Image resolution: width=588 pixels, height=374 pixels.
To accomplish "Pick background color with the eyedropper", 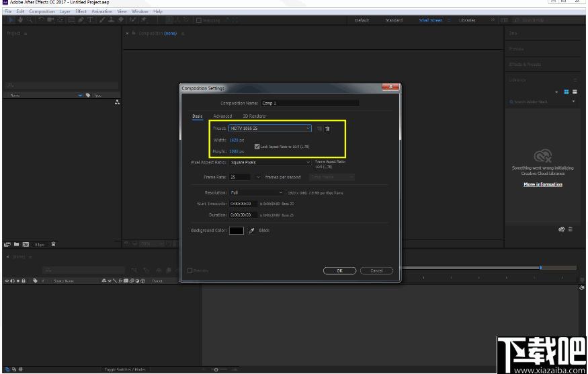I will click(x=251, y=231).
